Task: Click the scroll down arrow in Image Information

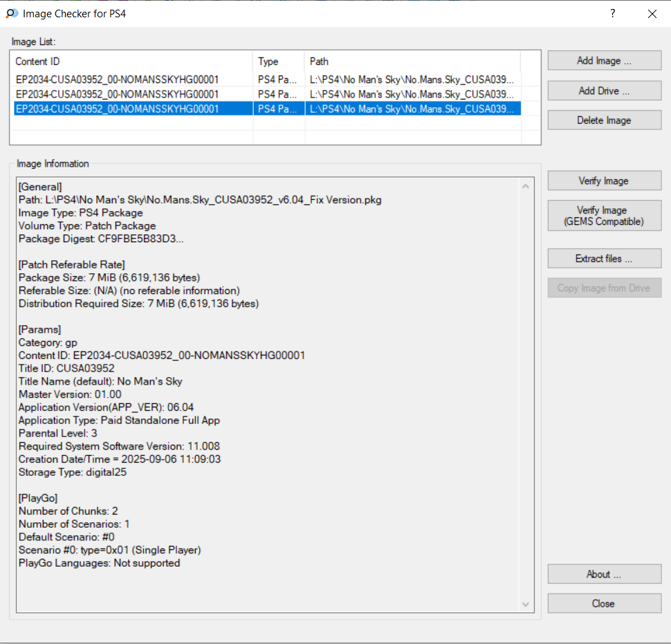Action: 526,604
